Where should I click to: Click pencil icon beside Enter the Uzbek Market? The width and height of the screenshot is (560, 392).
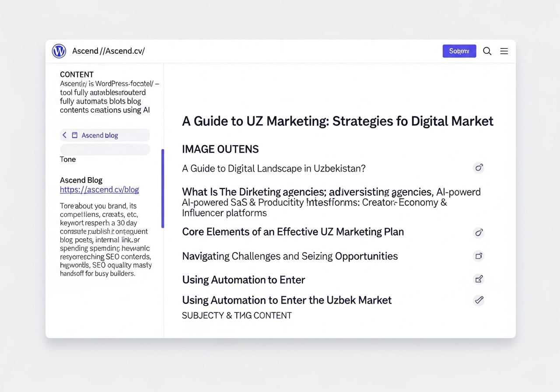coord(479,300)
